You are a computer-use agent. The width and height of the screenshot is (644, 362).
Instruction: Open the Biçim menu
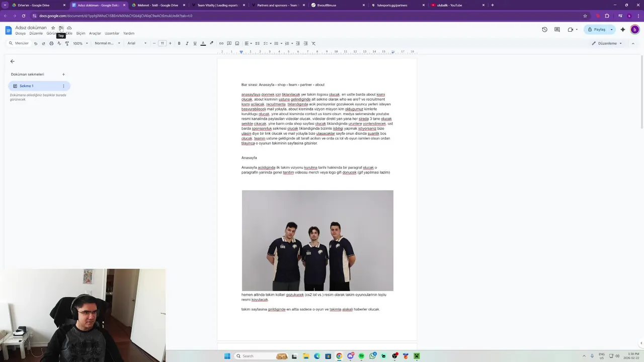(80, 33)
